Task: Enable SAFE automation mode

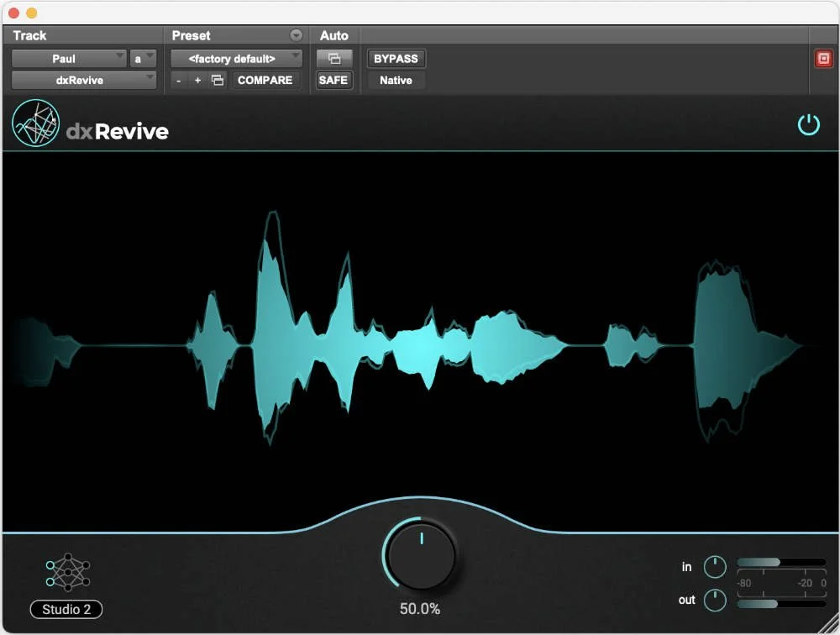Action: tap(333, 80)
